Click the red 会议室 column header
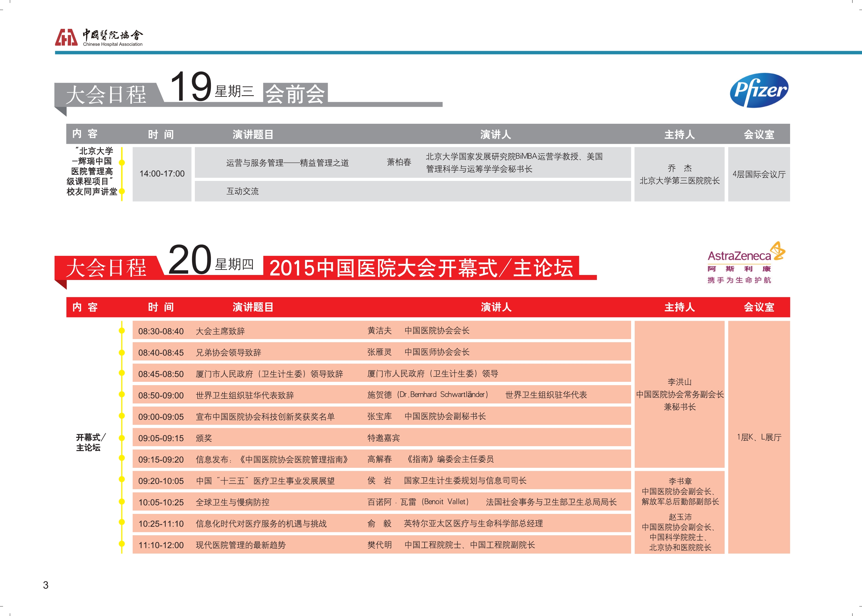This screenshot has width=862, height=616. (x=759, y=307)
